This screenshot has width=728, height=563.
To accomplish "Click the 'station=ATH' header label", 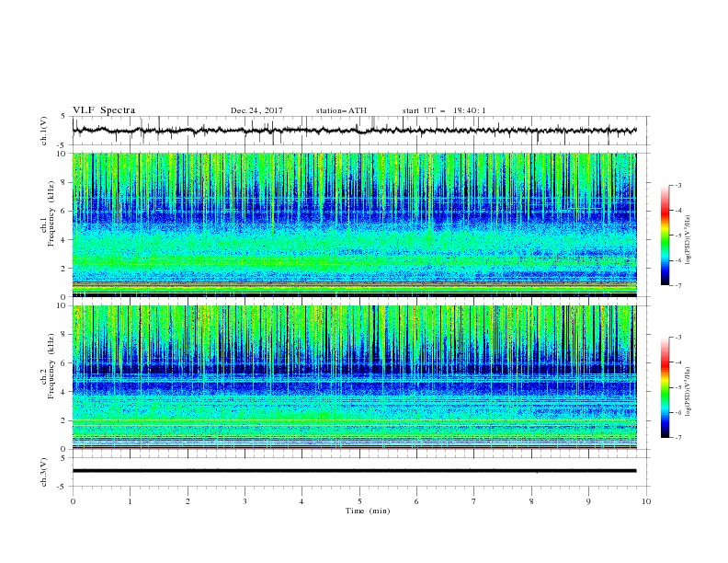I will tap(341, 110).
